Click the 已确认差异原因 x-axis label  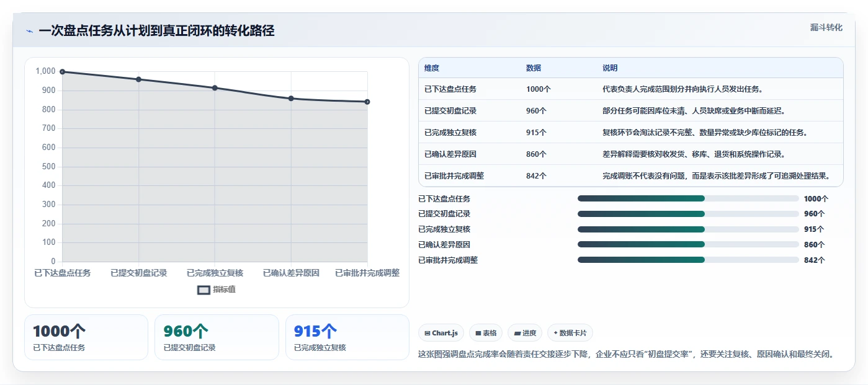coord(291,273)
